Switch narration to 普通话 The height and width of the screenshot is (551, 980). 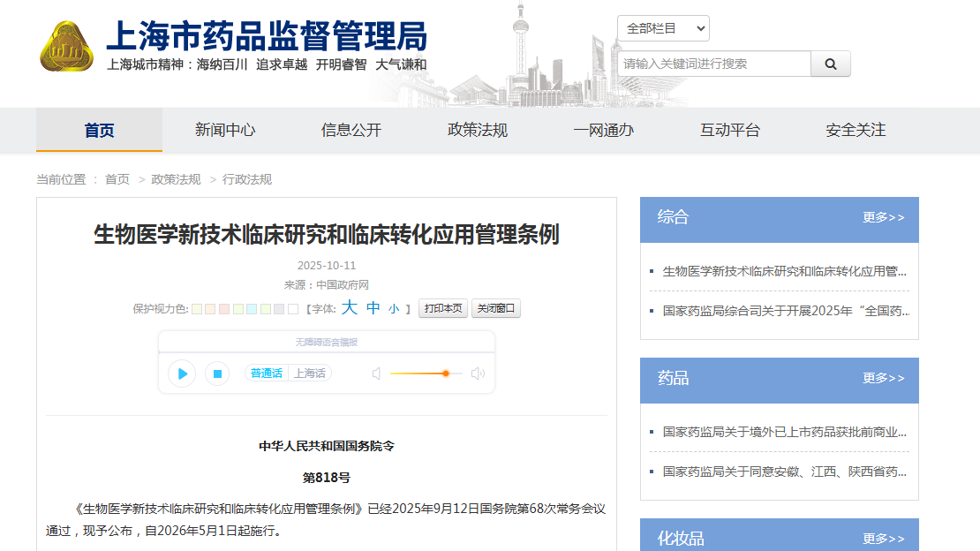coord(266,374)
